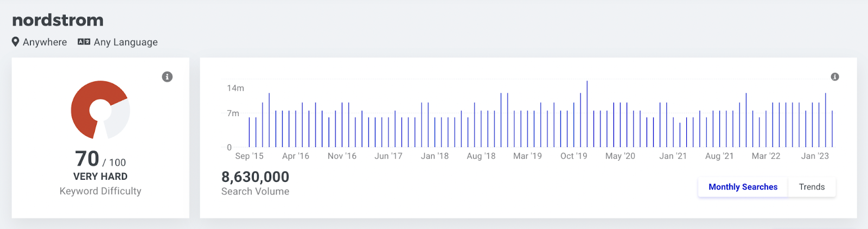The height and width of the screenshot is (229, 868).
Task: Click the nordstrom keyword heading
Action: [x=58, y=20]
